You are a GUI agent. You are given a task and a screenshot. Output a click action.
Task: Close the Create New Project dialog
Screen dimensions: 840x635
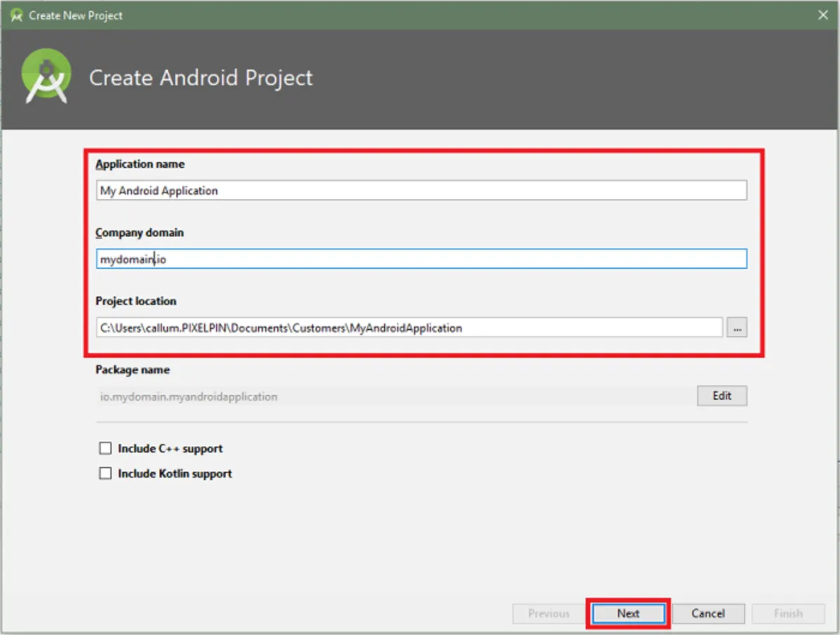click(823, 15)
